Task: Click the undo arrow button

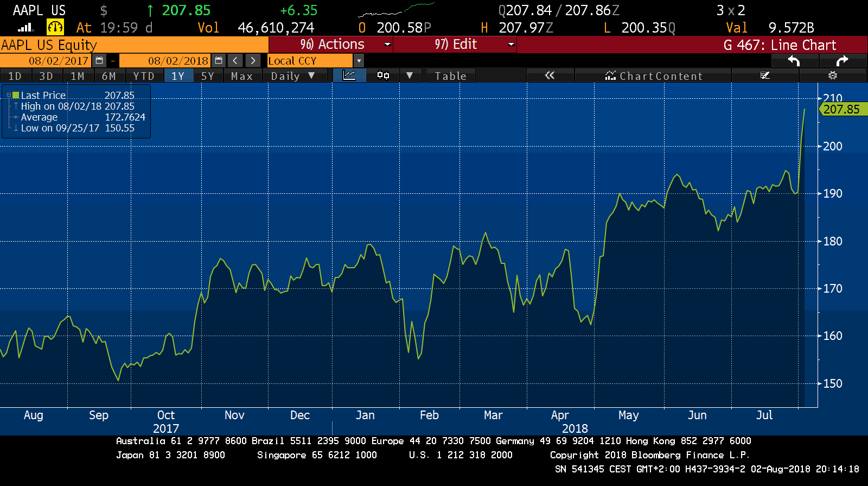Action: [x=794, y=61]
